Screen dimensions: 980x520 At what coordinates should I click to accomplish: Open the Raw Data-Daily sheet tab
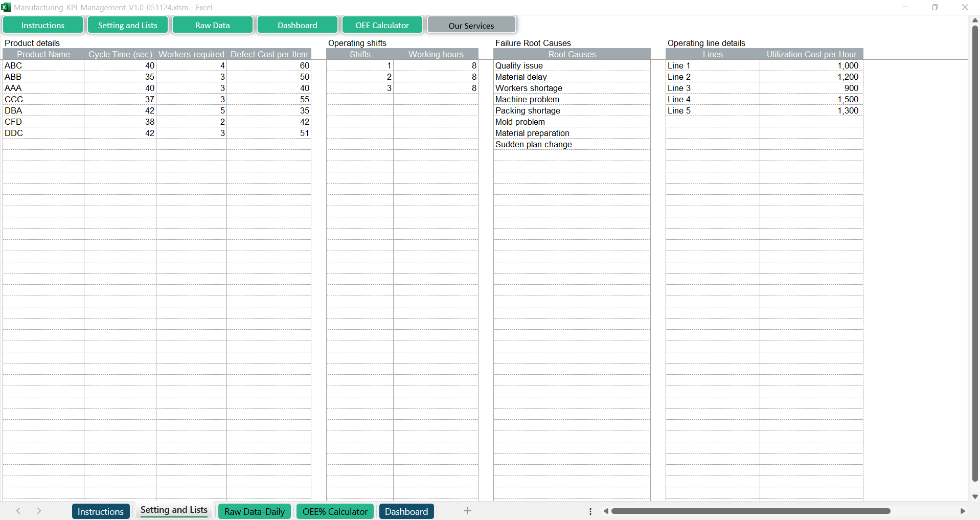tap(254, 511)
